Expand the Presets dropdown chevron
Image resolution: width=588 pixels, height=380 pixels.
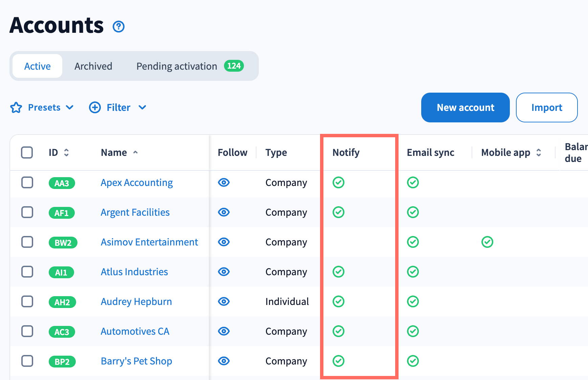pos(70,108)
